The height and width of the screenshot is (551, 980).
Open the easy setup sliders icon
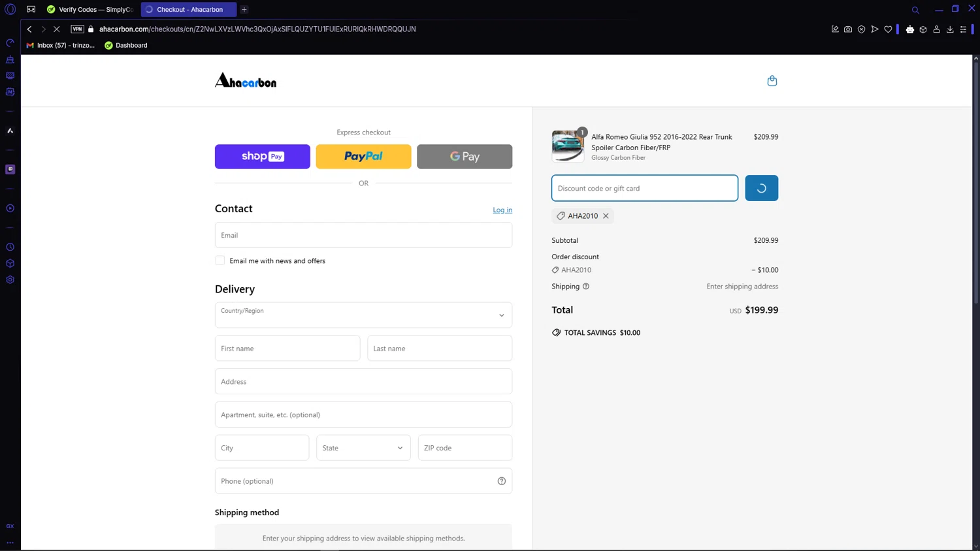963,29
